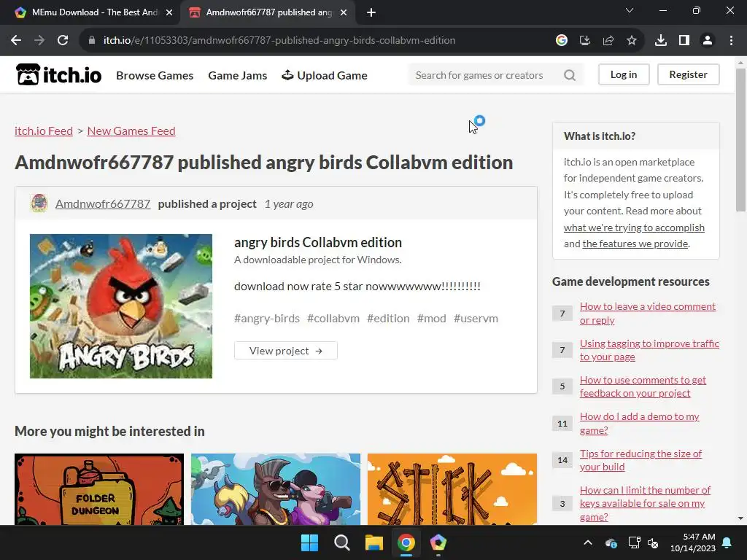Open Browse Games menu item
This screenshot has width=747, height=560.
[x=155, y=75]
